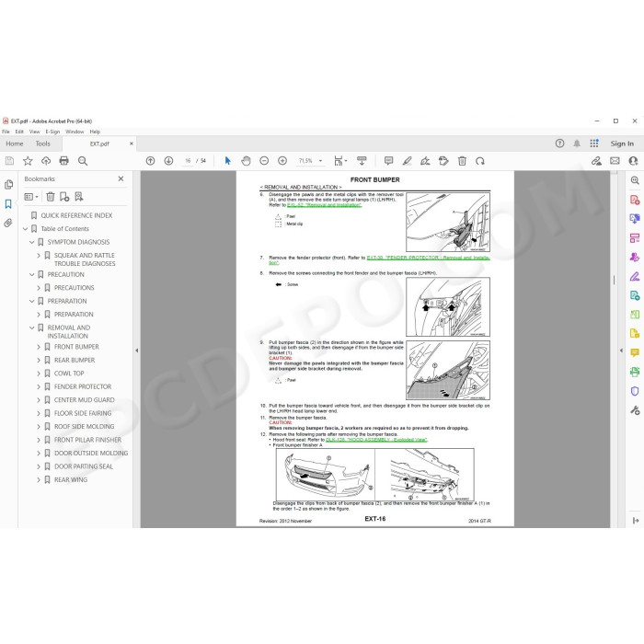Open the View menu

point(35,132)
